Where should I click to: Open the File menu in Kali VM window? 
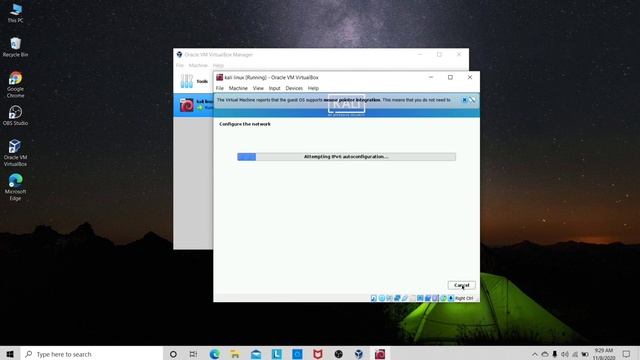pos(220,88)
